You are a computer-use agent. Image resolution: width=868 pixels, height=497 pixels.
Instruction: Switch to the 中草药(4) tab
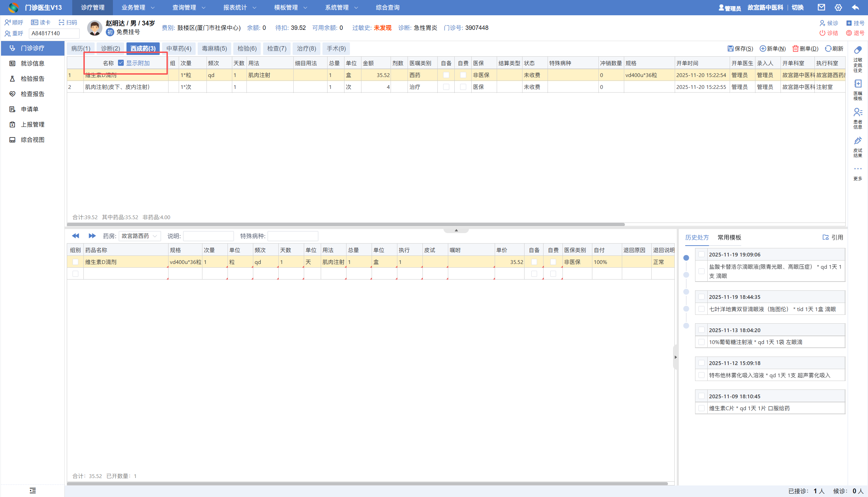tap(179, 49)
